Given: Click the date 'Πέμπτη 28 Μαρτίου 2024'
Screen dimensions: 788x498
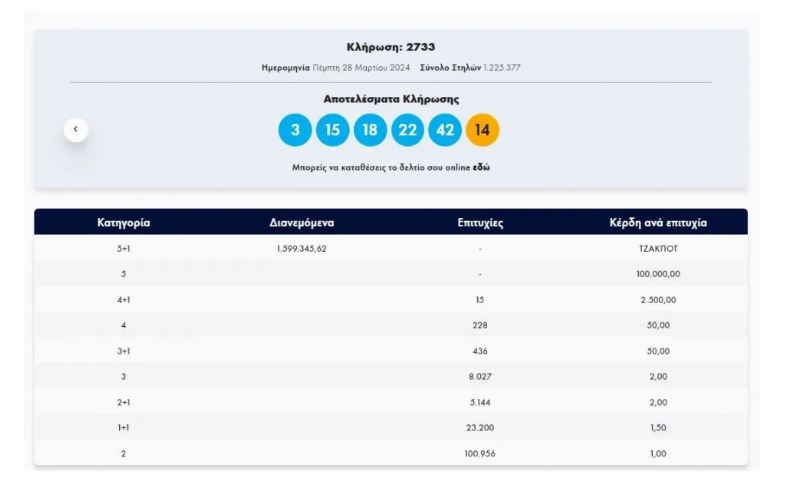Looking at the screenshot, I should pos(361,68).
